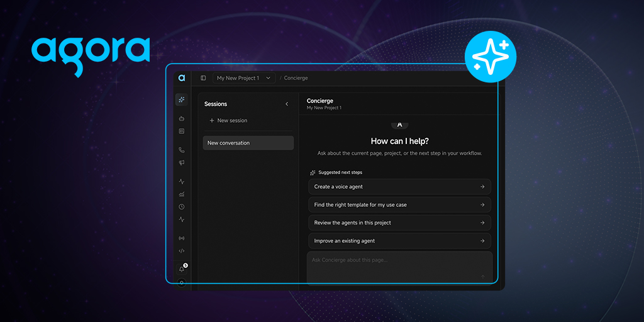Open the pulse icon above the chart icon
644x322 pixels.
coord(182,181)
